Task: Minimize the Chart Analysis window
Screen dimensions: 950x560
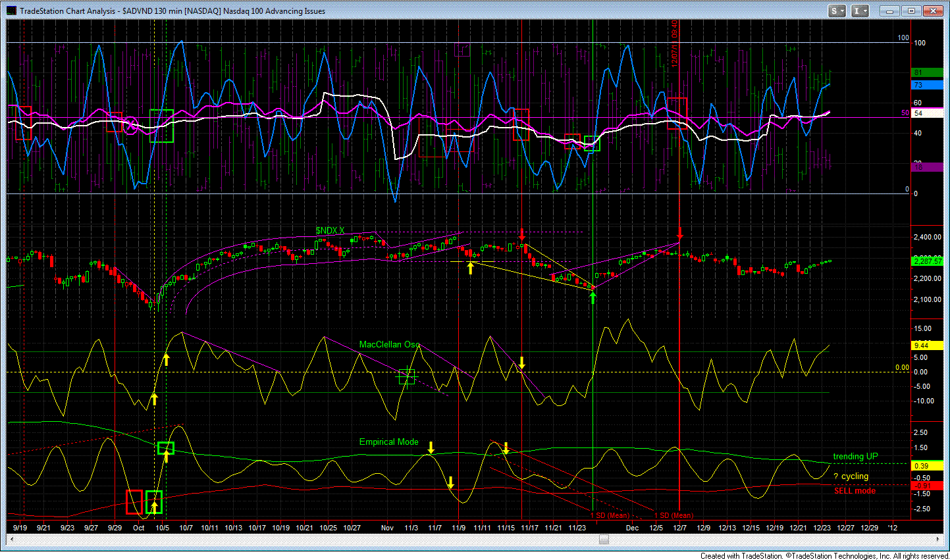Action: (x=889, y=11)
